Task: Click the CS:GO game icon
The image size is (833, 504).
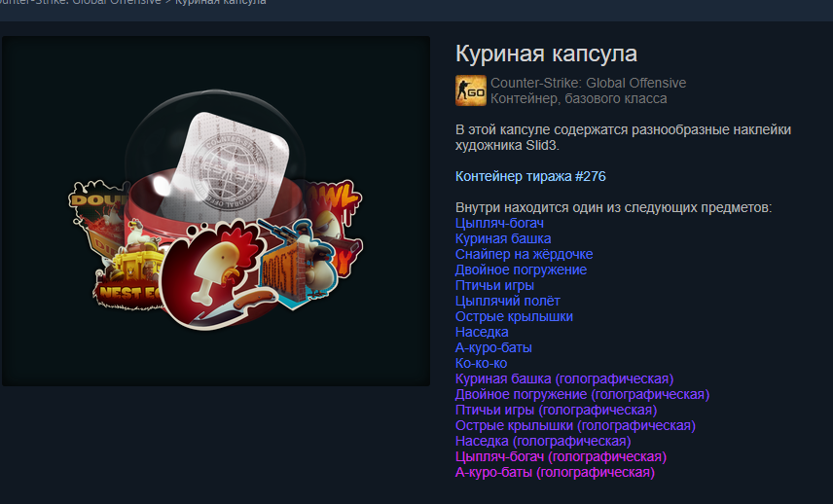Action: [x=471, y=90]
